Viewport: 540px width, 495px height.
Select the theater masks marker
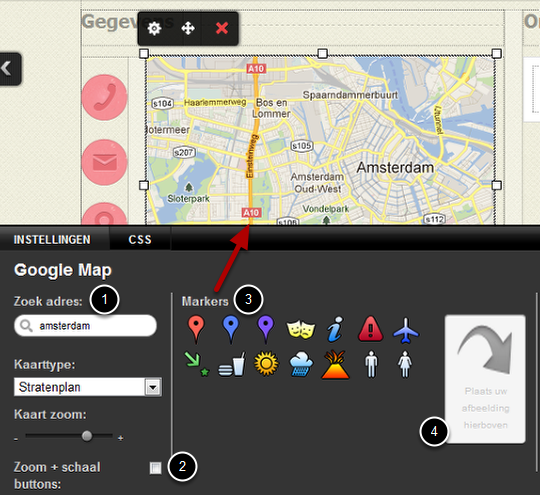tap(301, 330)
